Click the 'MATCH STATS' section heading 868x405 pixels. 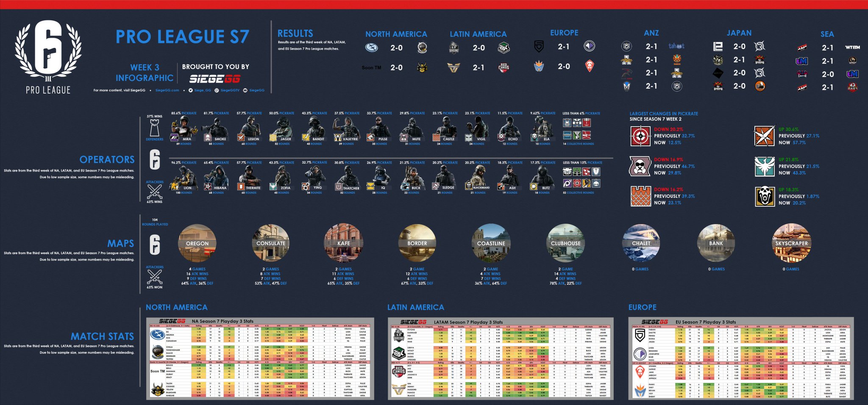click(x=102, y=336)
